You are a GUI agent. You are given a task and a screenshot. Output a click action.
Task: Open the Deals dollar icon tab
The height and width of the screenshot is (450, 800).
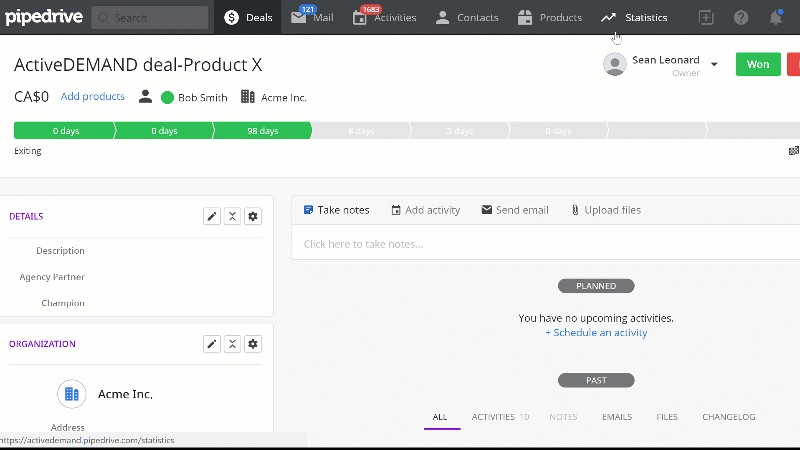247,17
